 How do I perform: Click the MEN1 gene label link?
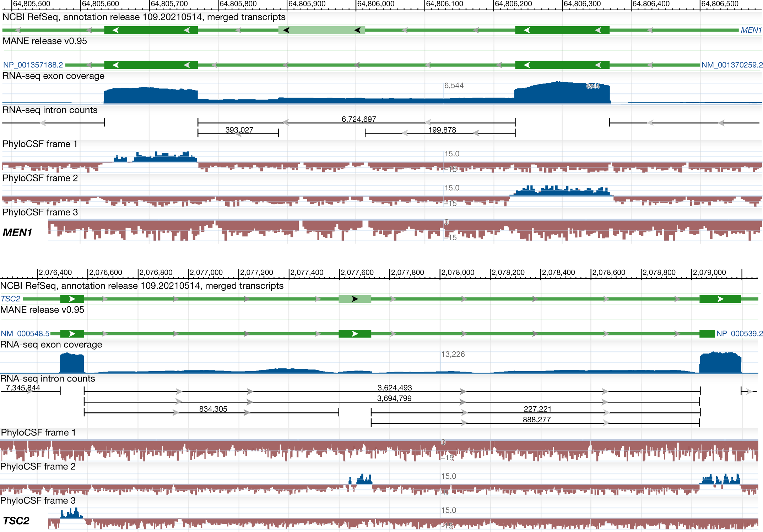[751, 30]
